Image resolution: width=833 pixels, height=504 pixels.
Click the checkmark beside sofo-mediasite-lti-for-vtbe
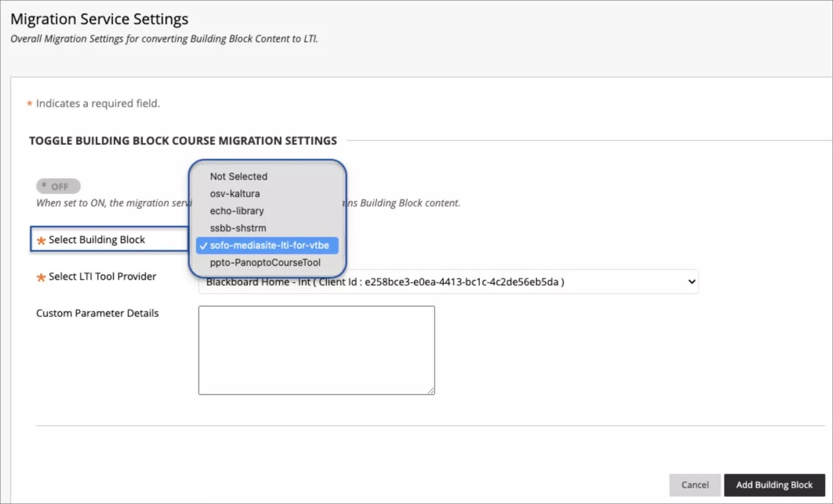pos(204,245)
